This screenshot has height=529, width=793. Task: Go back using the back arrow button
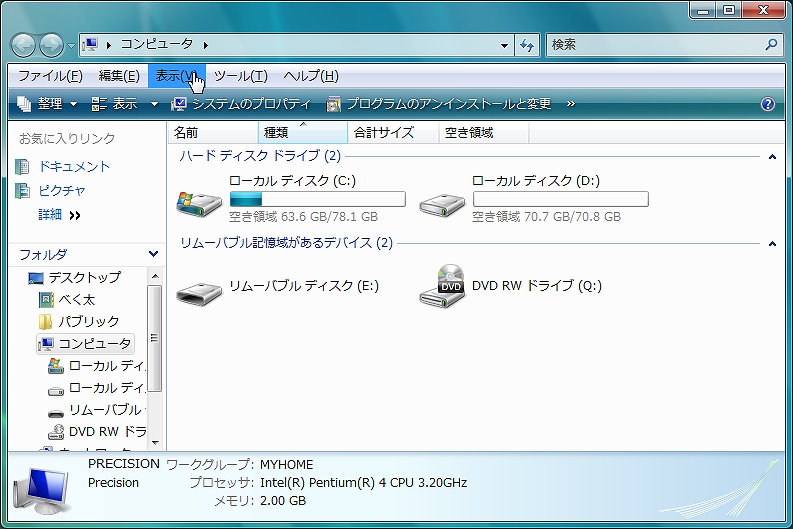pyautogui.click(x=23, y=45)
